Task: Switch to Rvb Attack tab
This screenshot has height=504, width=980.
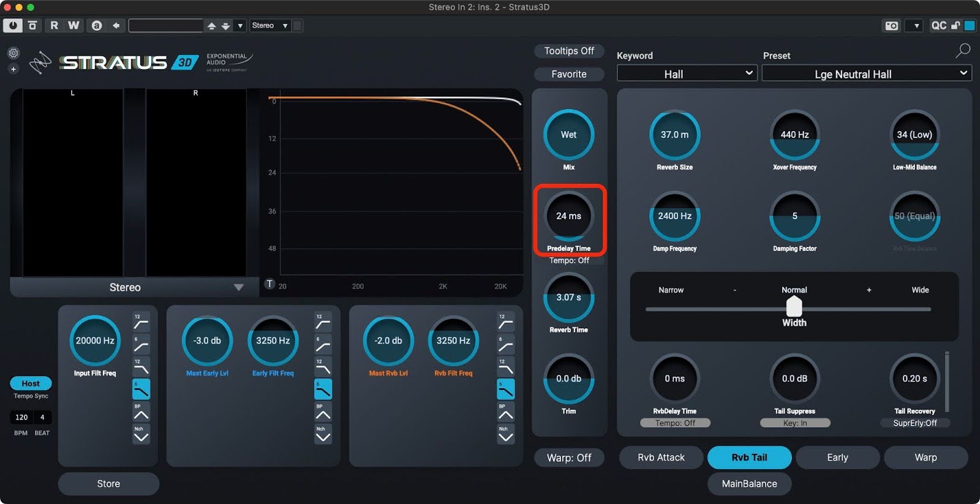Action: click(661, 457)
